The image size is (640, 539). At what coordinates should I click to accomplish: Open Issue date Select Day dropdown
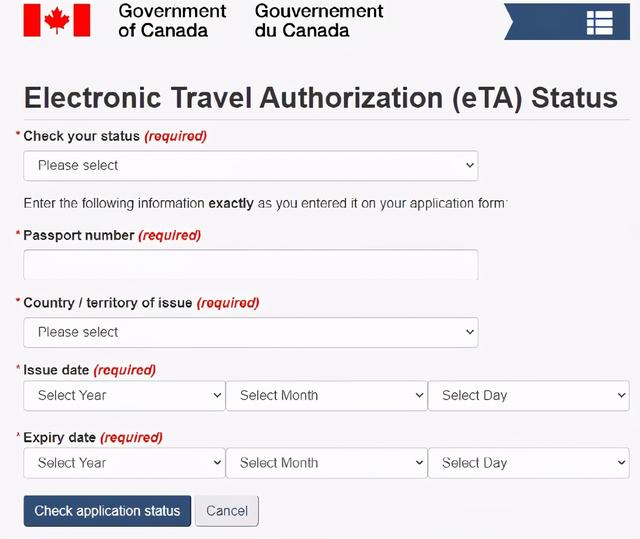[x=528, y=396]
